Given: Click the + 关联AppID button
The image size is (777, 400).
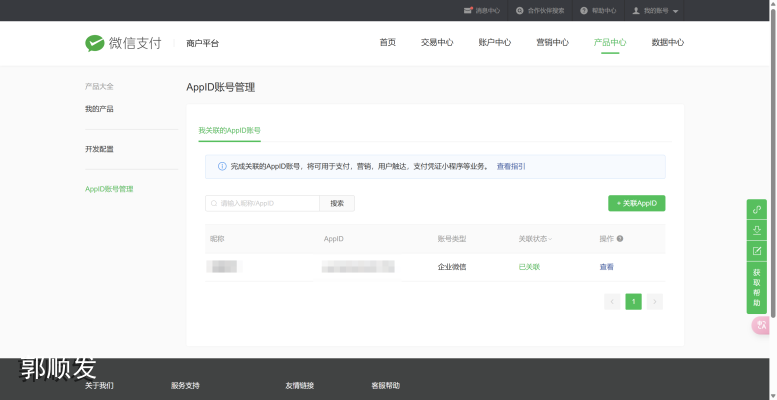Looking at the screenshot, I should pos(637,203).
